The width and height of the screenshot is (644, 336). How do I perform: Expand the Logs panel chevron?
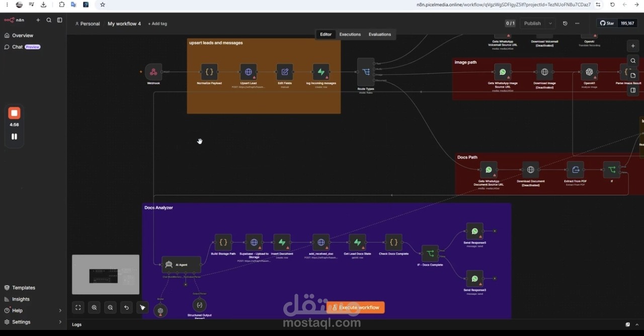point(637,324)
